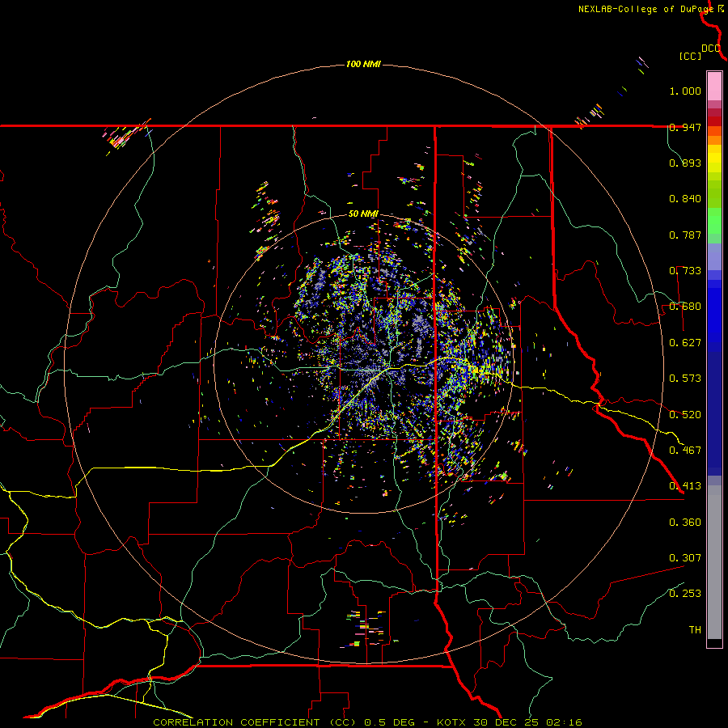Screen dimensions: 728x728
Task: Select the 0.840 scale value
Action: (685, 199)
